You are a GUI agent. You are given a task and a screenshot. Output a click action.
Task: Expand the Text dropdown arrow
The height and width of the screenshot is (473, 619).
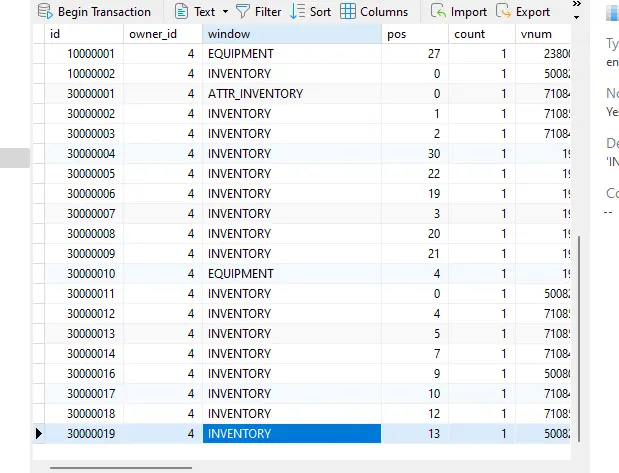point(225,12)
